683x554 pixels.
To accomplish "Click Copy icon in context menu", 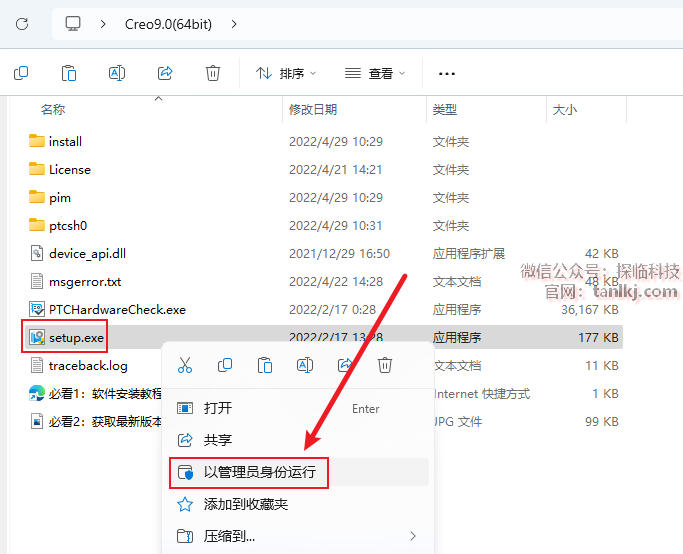I will [x=225, y=365].
